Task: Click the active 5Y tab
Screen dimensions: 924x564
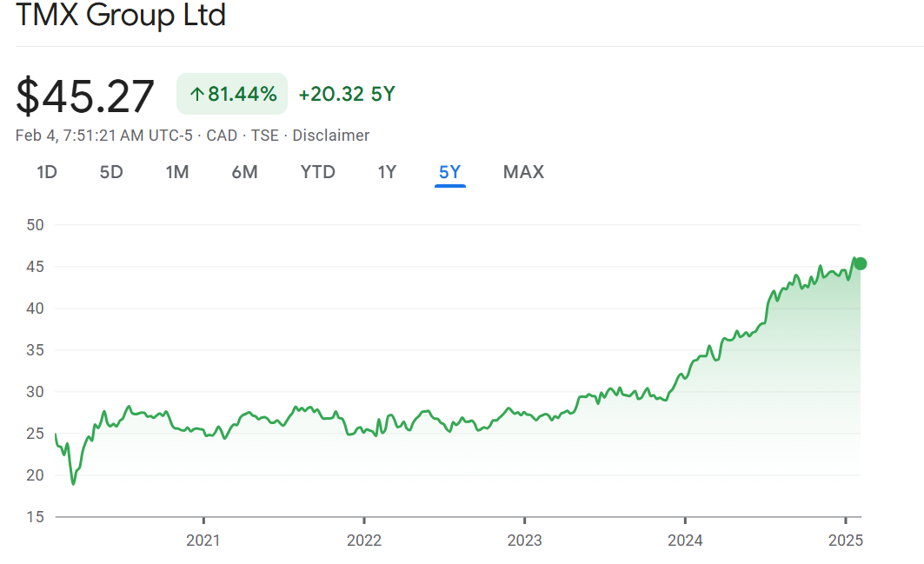Action: (x=449, y=172)
